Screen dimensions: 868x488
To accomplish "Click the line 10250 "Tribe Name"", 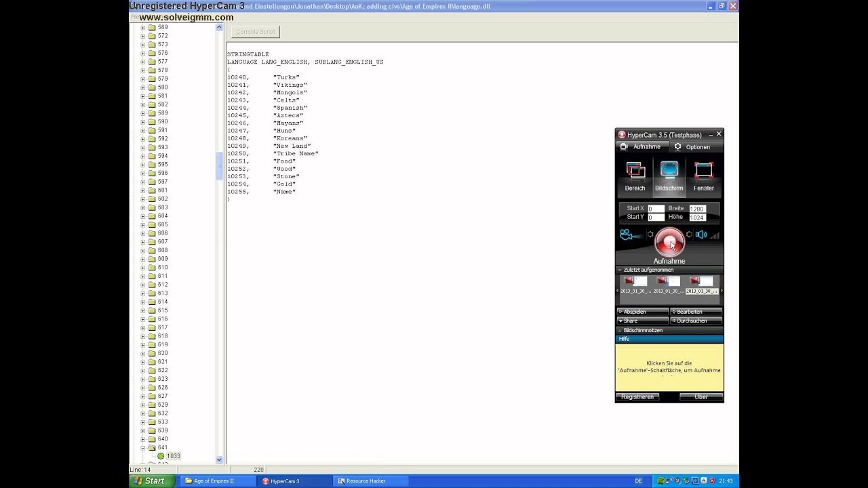I will (x=273, y=154).
